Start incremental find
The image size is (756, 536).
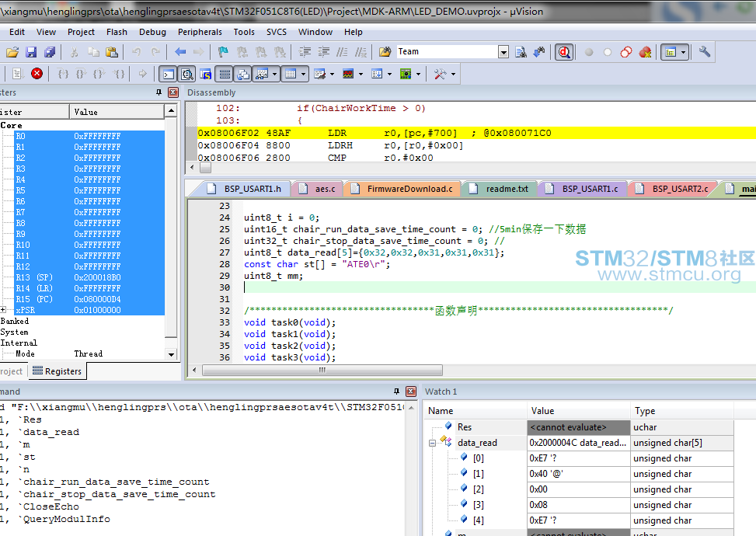tap(539, 52)
